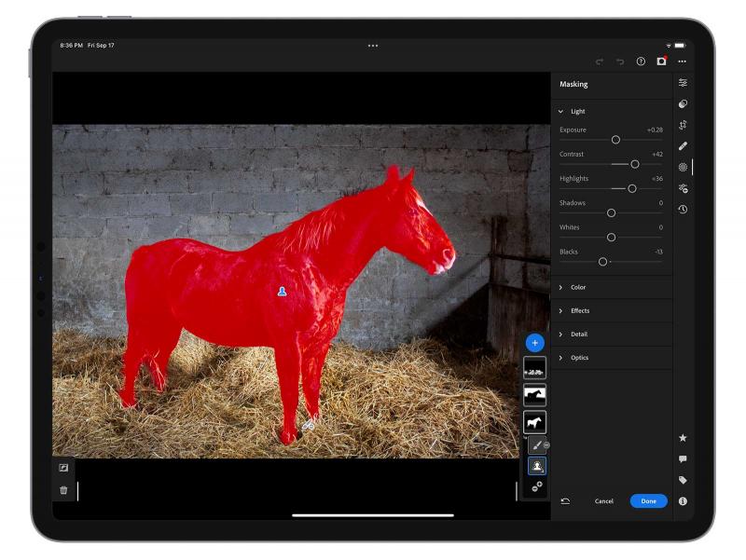The width and height of the screenshot is (746, 560).
Task: Open the Edit adjustments sliders panel
Action: (x=683, y=83)
